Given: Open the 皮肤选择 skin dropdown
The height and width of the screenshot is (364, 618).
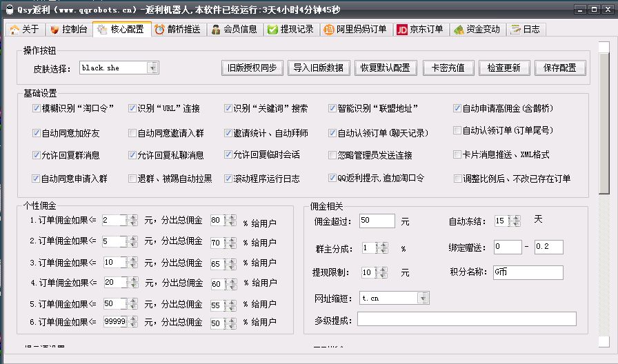Looking at the screenshot, I should 152,68.
